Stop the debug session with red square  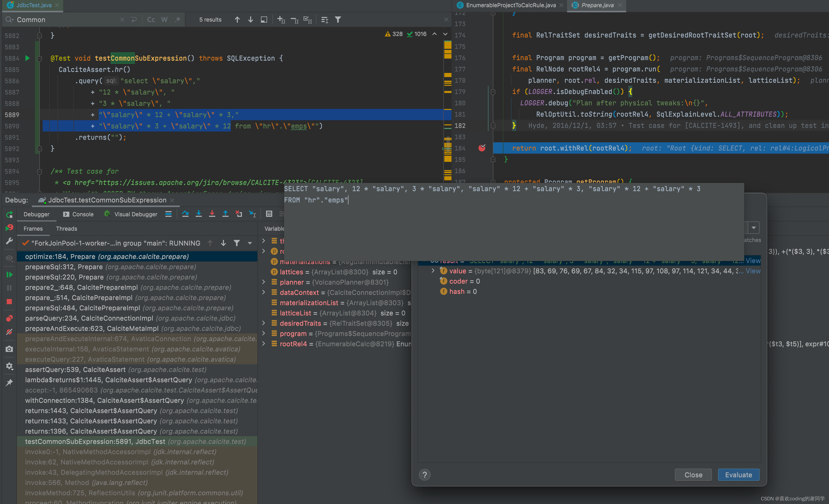click(x=9, y=302)
